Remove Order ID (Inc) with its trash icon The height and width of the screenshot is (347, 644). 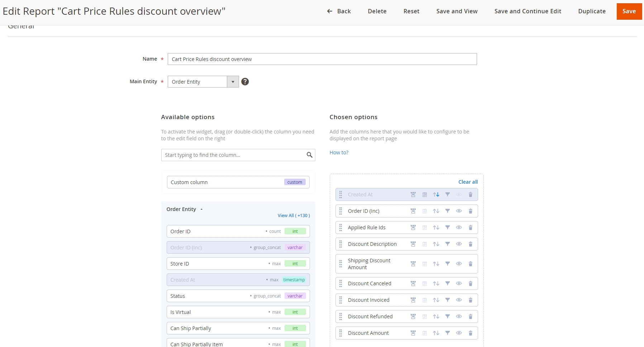point(471,211)
